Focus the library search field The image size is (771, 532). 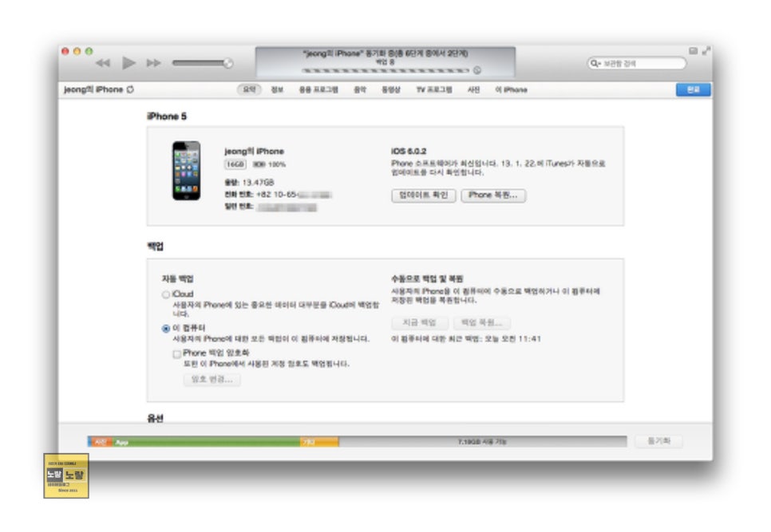[x=637, y=63]
